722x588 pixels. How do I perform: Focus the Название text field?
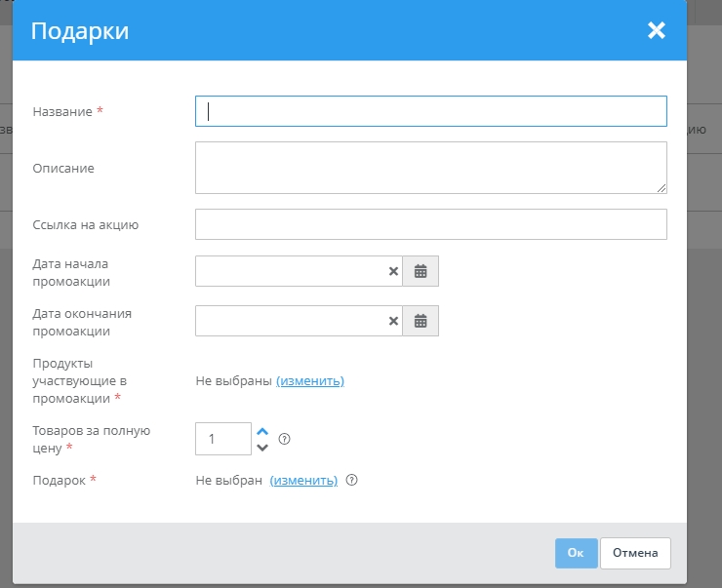click(x=430, y=111)
